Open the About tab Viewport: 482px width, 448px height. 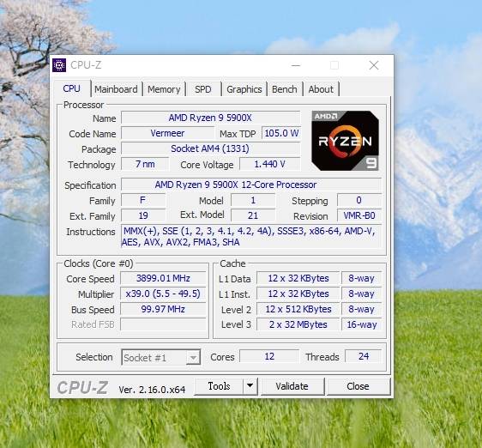point(321,89)
